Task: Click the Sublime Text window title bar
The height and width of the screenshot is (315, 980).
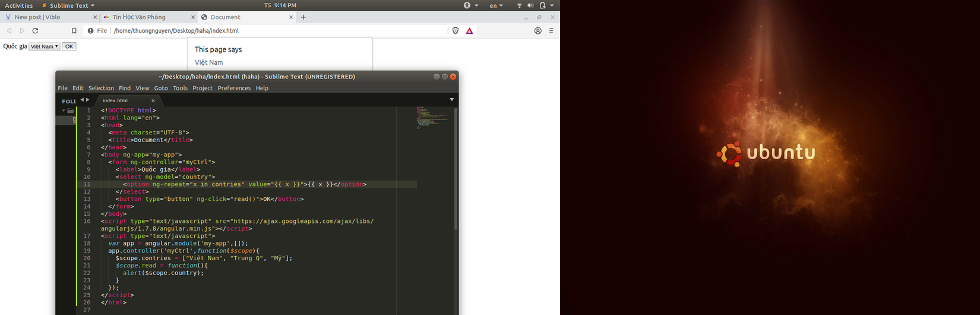Action: coord(257,77)
